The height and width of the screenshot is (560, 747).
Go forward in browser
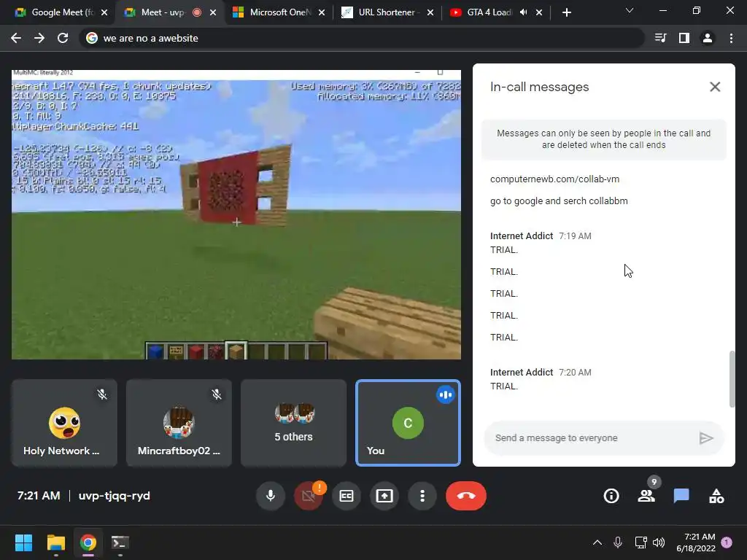pos(39,38)
